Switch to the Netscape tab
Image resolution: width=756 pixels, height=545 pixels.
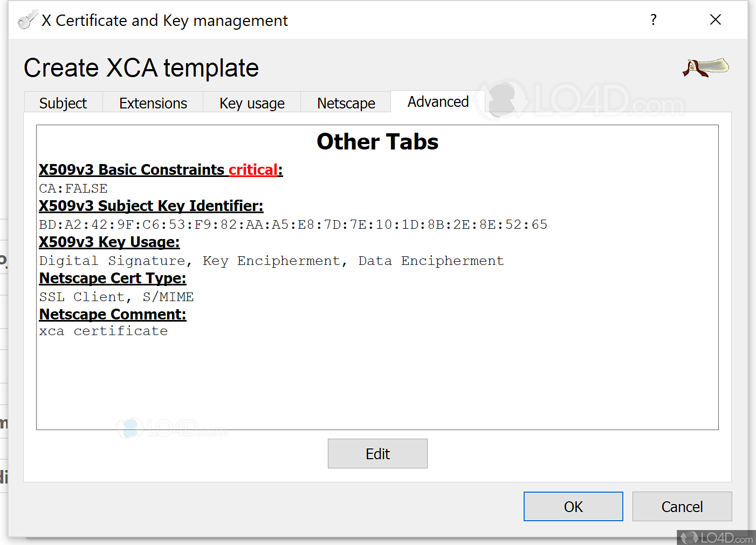tap(346, 103)
